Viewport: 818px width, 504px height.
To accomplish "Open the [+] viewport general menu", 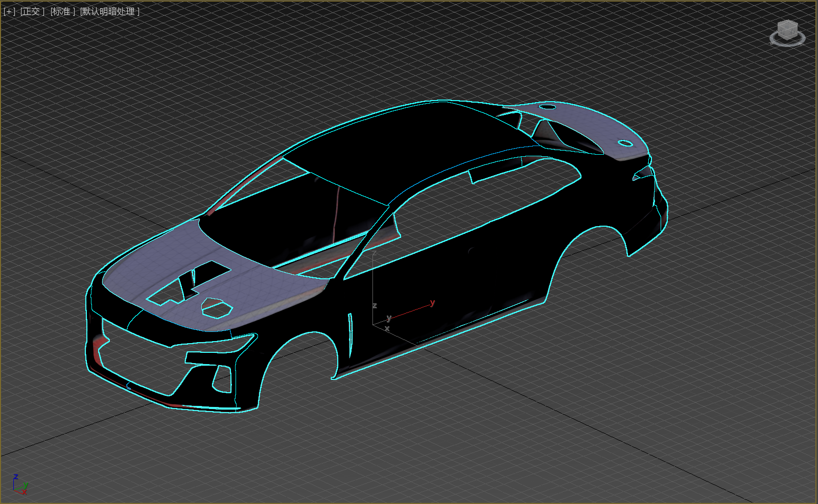I will coord(10,11).
